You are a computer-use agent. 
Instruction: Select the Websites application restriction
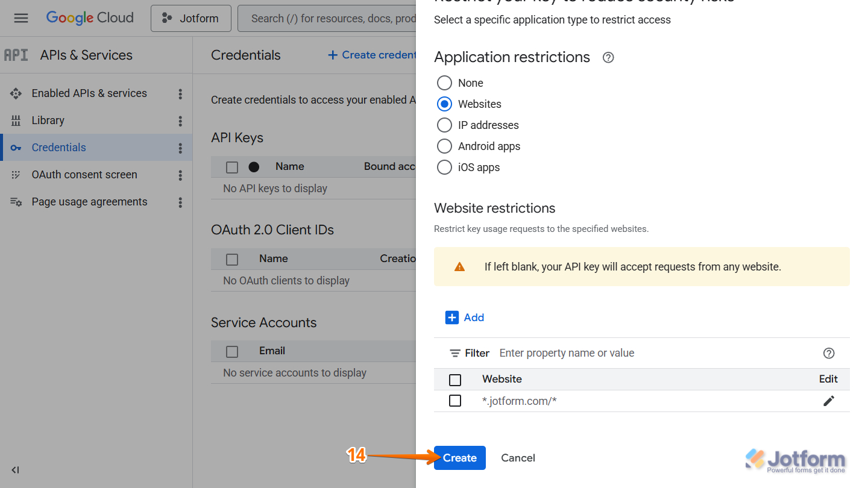coord(444,104)
